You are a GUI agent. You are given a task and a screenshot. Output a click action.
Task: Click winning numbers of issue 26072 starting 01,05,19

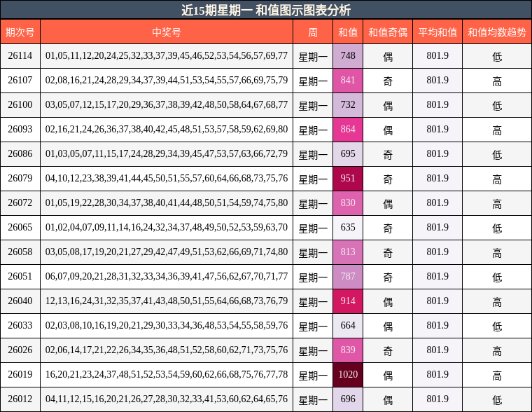[x=167, y=202]
